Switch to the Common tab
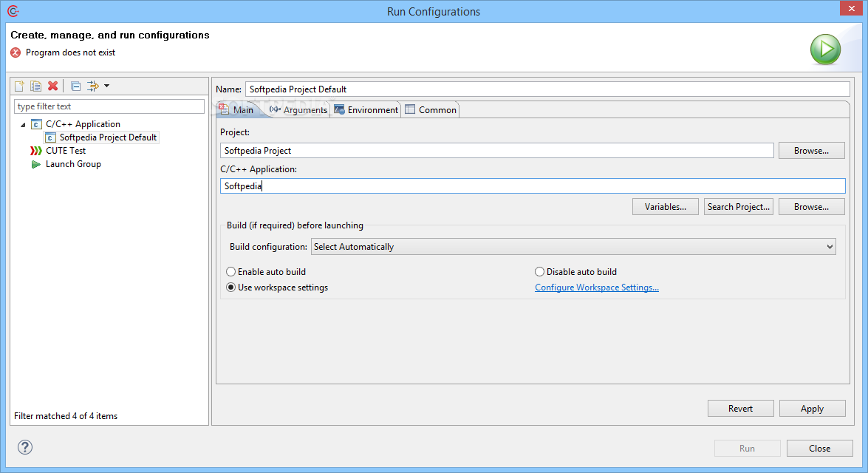 431,109
